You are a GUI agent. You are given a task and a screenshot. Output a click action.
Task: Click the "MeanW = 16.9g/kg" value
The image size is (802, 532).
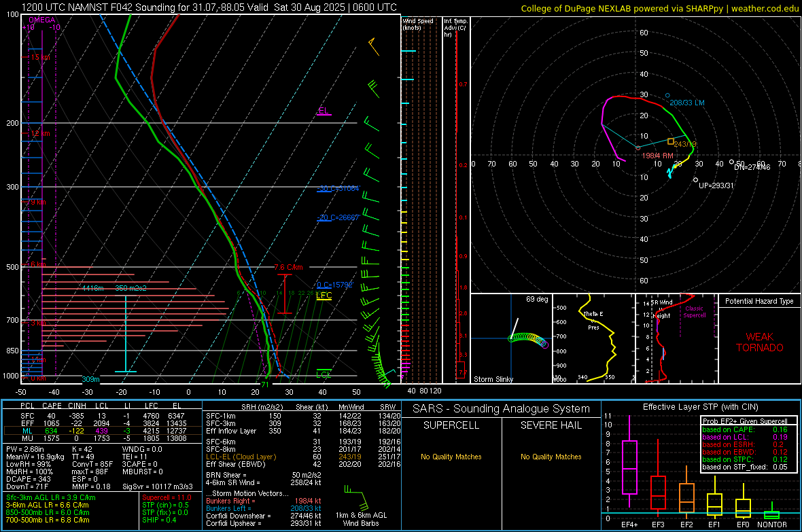35,457
